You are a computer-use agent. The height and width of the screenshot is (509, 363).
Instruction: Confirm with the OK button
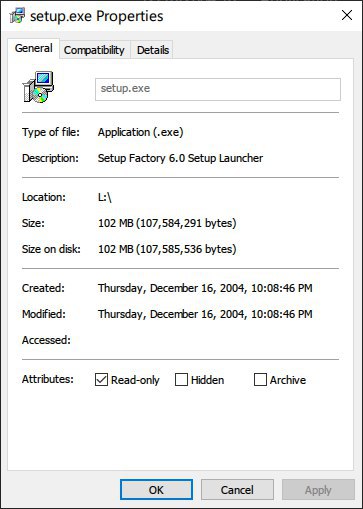(156, 490)
